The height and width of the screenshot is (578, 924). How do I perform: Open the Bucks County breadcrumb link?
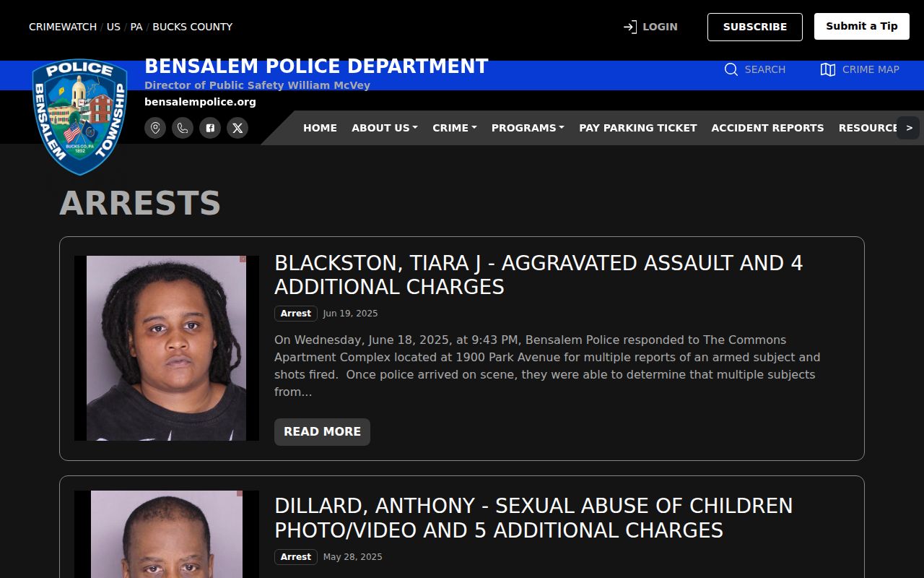click(193, 27)
